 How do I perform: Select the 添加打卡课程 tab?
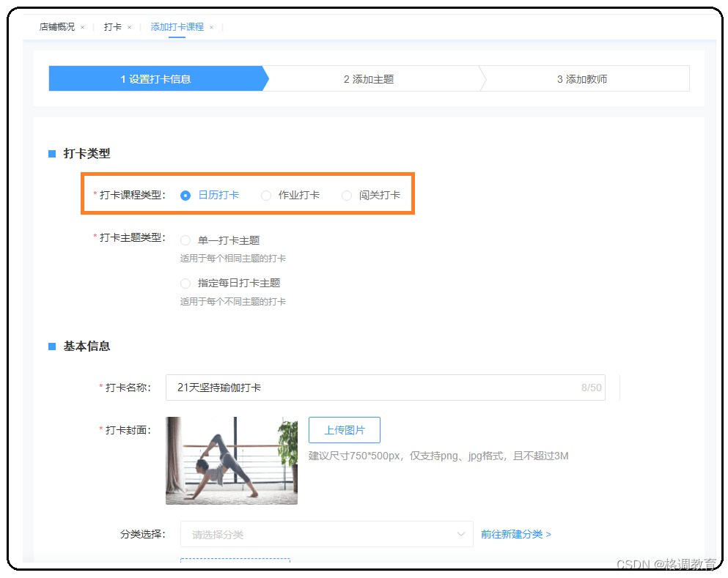(177, 27)
